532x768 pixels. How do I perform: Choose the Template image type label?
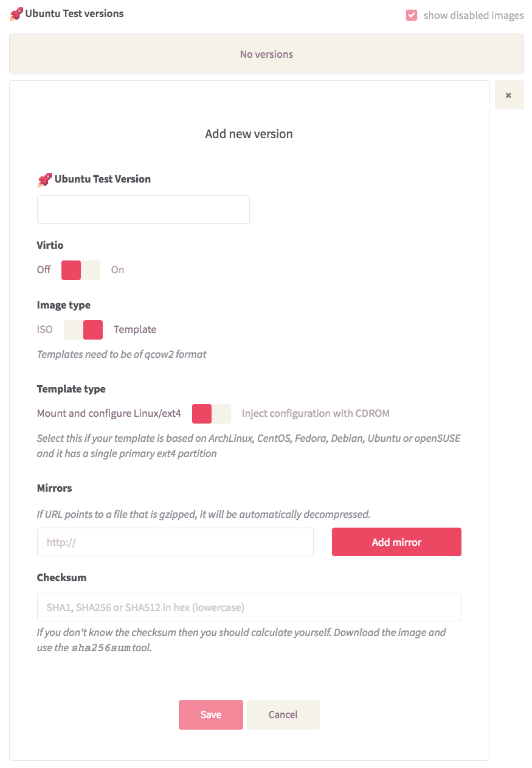click(x=135, y=330)
